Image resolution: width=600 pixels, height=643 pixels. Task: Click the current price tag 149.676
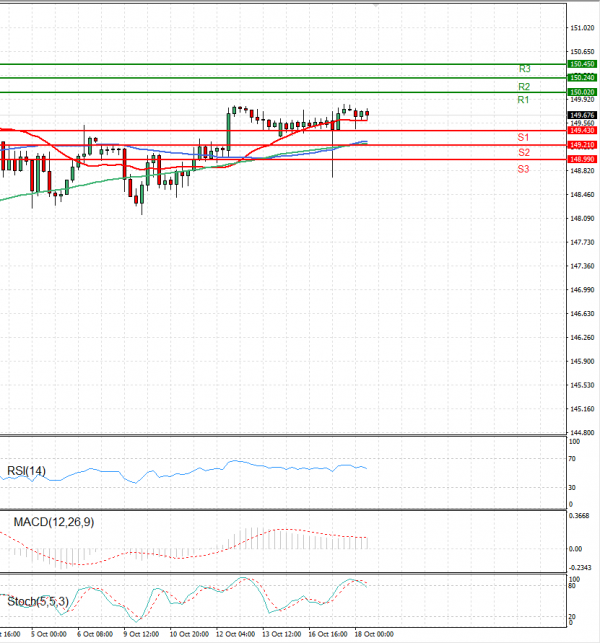(x=582, y=115)
